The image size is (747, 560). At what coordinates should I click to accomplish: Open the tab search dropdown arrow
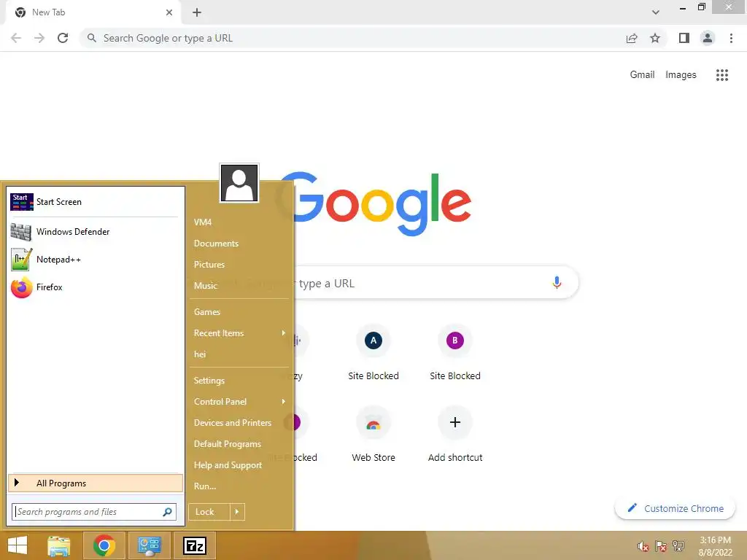click(656, 12)
